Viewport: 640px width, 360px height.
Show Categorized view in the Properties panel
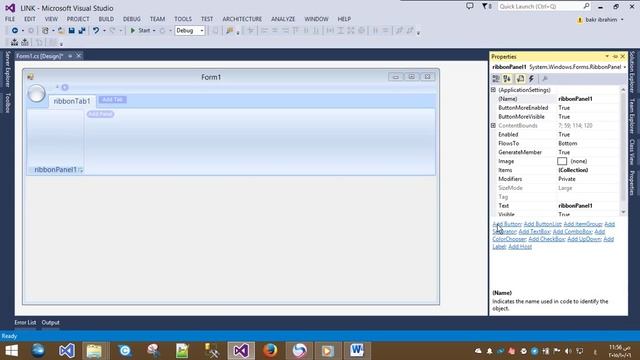pos(496,79)
